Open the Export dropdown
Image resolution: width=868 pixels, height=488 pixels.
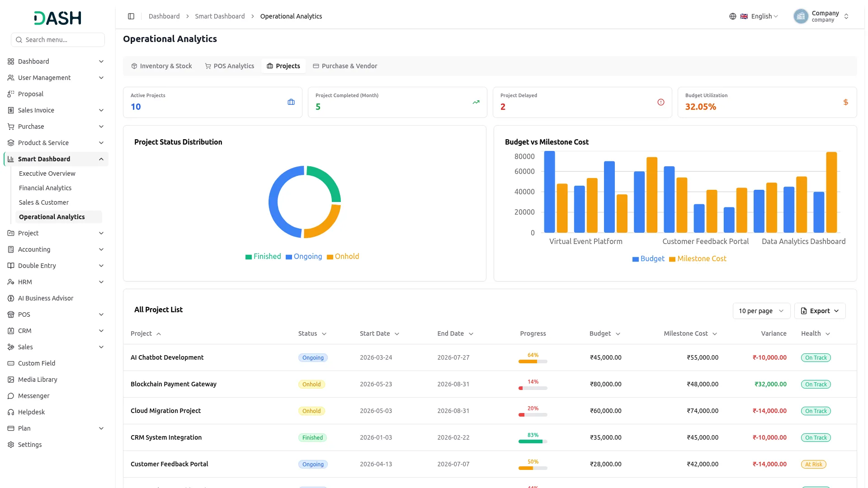click(820, 311)
